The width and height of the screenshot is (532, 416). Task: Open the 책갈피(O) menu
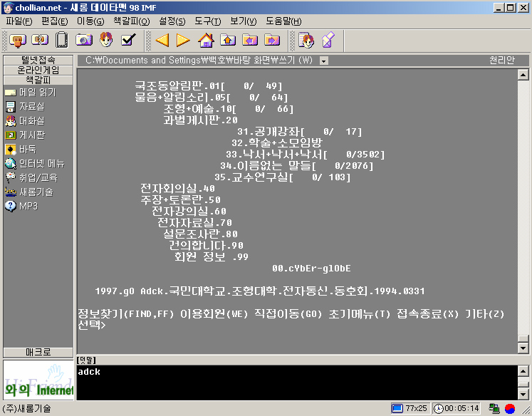pos(132,21)
